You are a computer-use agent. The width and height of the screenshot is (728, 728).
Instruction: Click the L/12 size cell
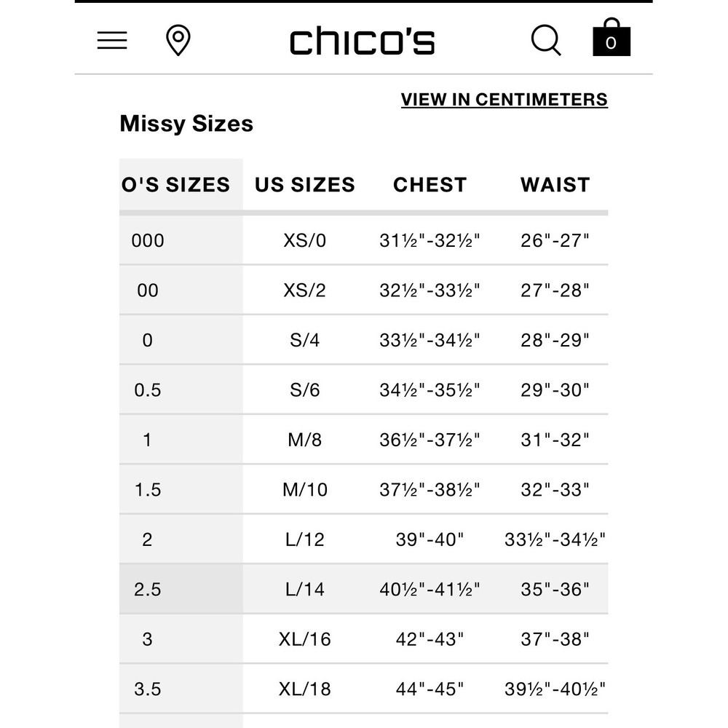[x=304, y=539]
